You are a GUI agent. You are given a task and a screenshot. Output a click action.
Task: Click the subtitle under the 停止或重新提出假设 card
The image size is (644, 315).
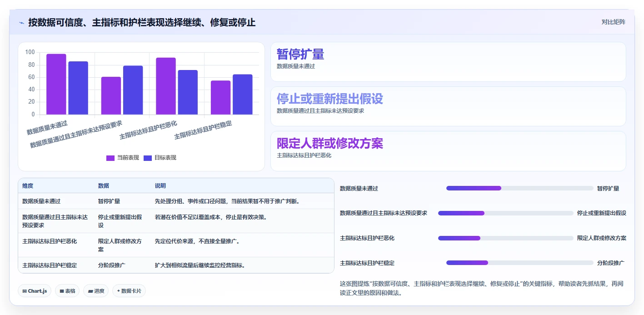tap(320, 111)
